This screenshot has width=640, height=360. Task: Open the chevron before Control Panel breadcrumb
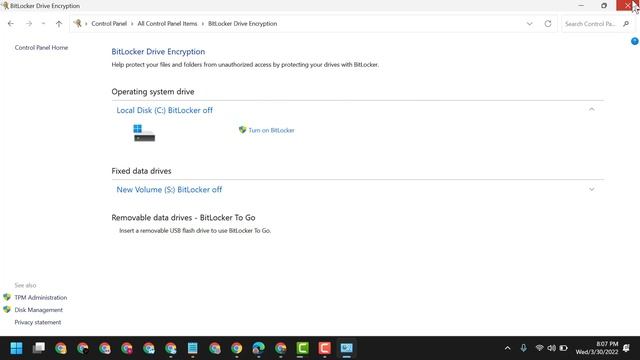pos(86,24)
